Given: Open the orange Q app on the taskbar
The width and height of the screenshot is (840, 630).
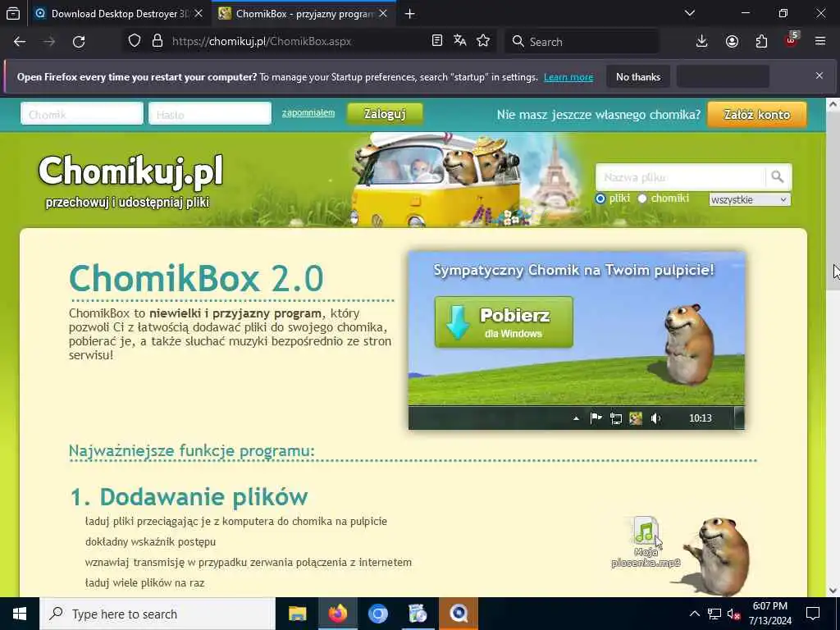Looking at the screenshot, I should (459, 614).
